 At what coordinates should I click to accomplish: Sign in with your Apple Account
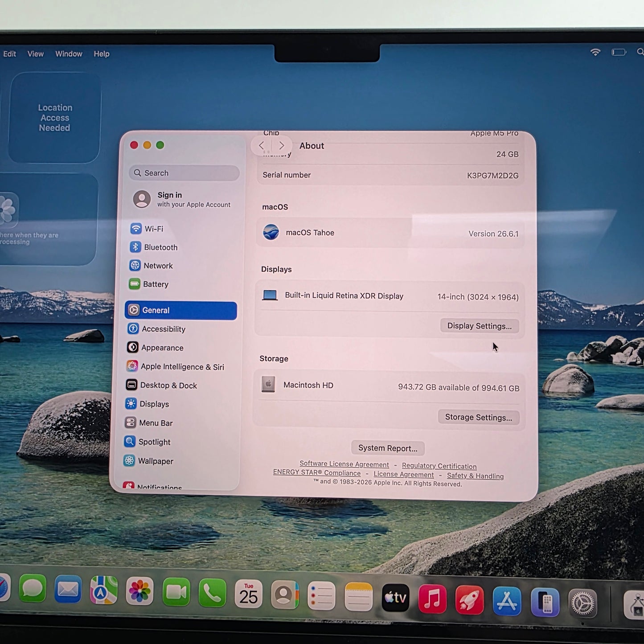click(x=183, y=199)
